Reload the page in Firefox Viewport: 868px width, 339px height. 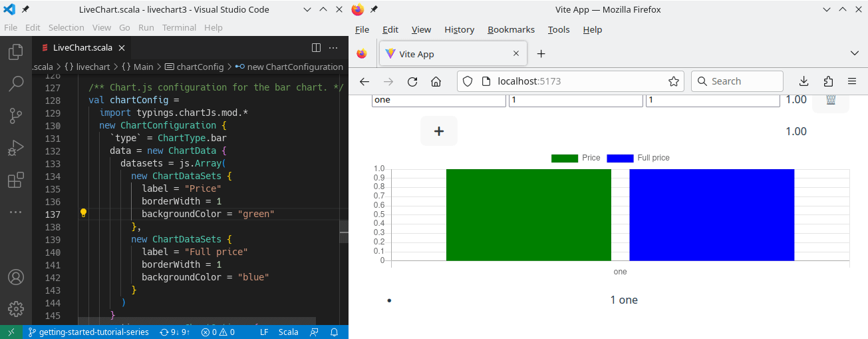tap(412, 81)
